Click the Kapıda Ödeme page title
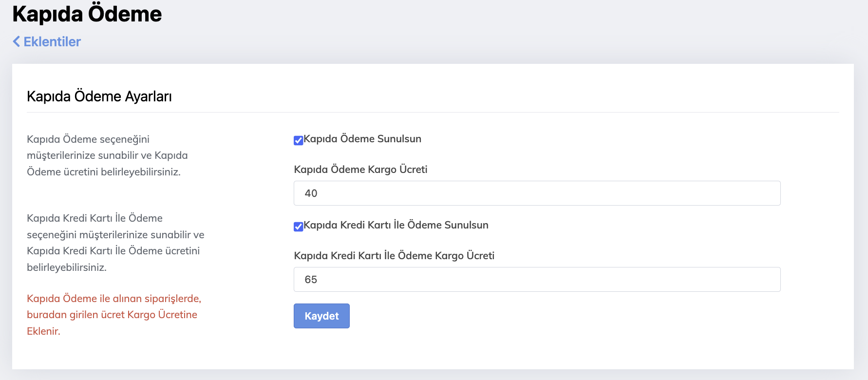Image resolution: width=868 pixels, height=380 pixels. [87, 14]
